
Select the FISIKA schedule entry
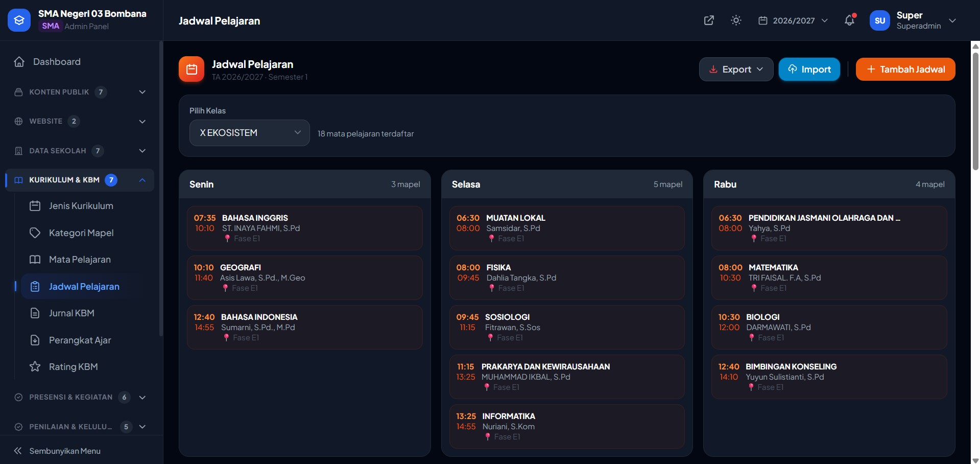tap(567, 277)
